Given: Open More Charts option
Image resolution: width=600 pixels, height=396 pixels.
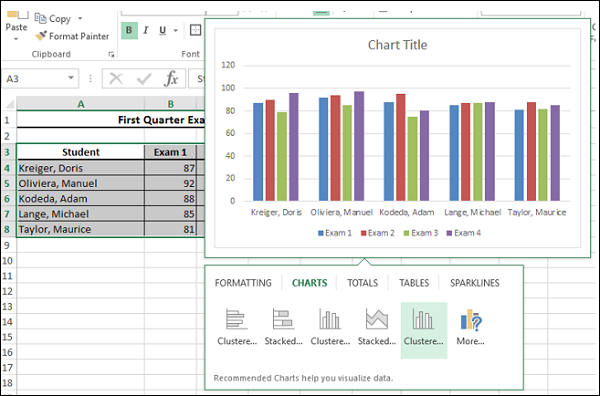Looking at the screenshot, I should coord(471,327).
